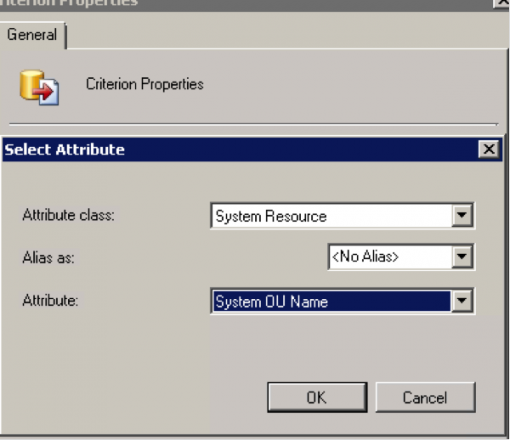Image resolution: width=510 pixels, height=440 pixels.
Task: Click the Criterion Properties heading text
Action: pos(145,84)
